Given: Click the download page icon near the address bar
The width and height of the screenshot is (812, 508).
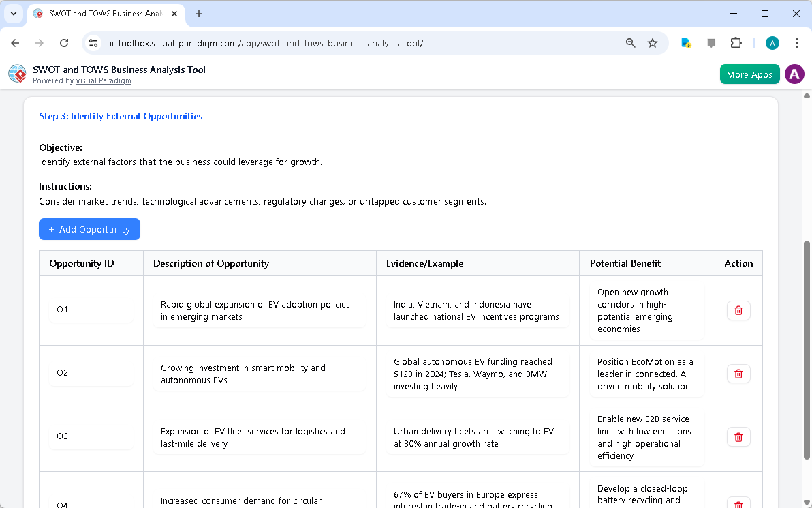Looking at the screenshot, I should [x=686, y=42].
